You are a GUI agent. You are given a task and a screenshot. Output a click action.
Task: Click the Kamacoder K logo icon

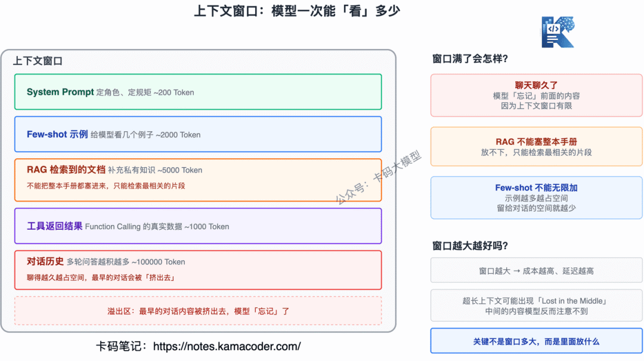coord(558,32)
